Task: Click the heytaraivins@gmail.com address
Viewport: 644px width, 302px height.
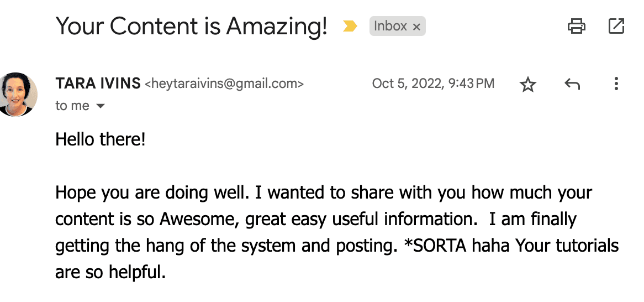Action: 224,84
